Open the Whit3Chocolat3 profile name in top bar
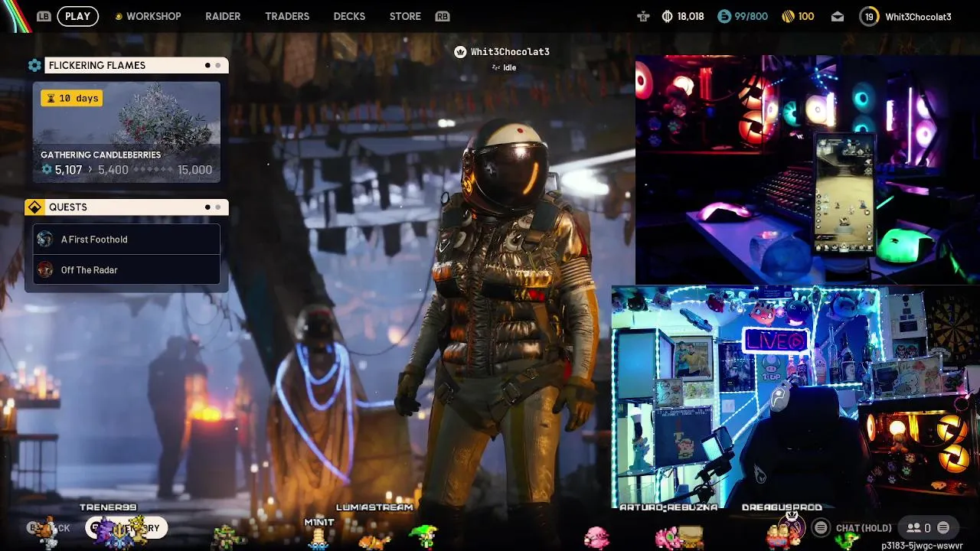Image resolution: width=980 pixels, height=551 pixels. pos(918,16)
